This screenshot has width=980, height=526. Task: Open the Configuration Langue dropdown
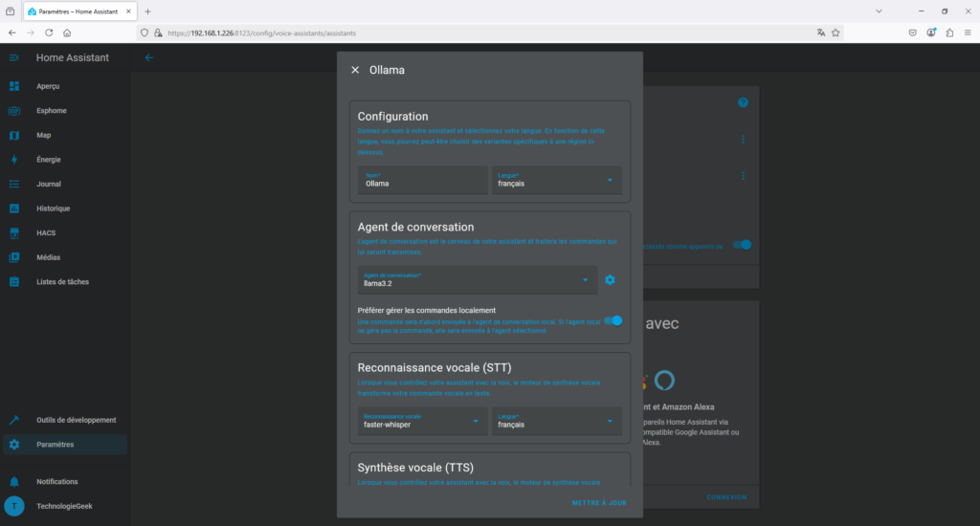click(x=556, y=180)
